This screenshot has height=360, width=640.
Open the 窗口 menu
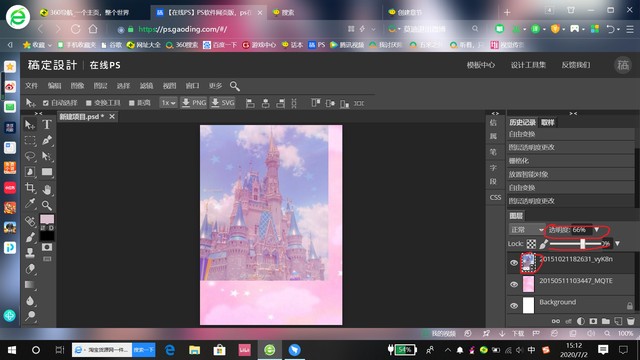[192, 86]
